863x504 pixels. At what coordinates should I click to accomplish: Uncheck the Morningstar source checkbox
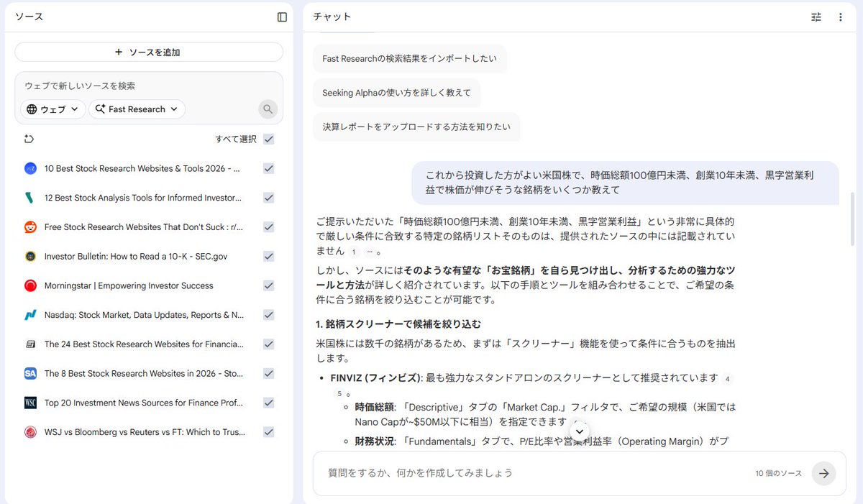point(268,285)
